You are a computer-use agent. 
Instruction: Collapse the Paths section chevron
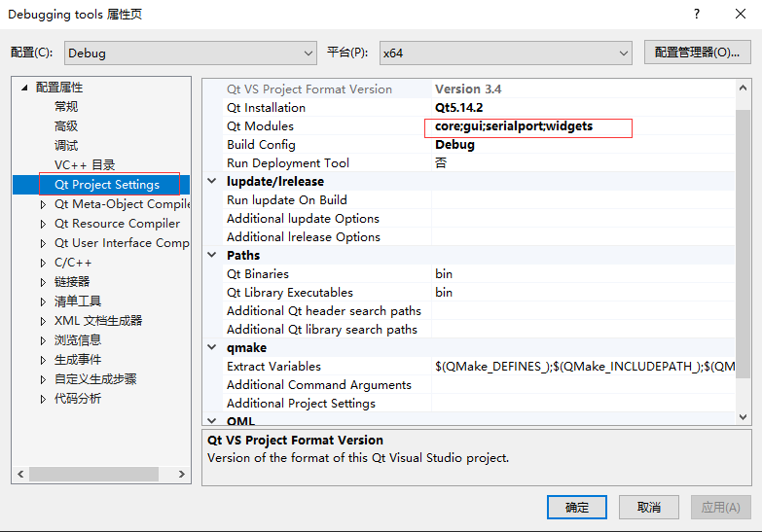[212, 255]
